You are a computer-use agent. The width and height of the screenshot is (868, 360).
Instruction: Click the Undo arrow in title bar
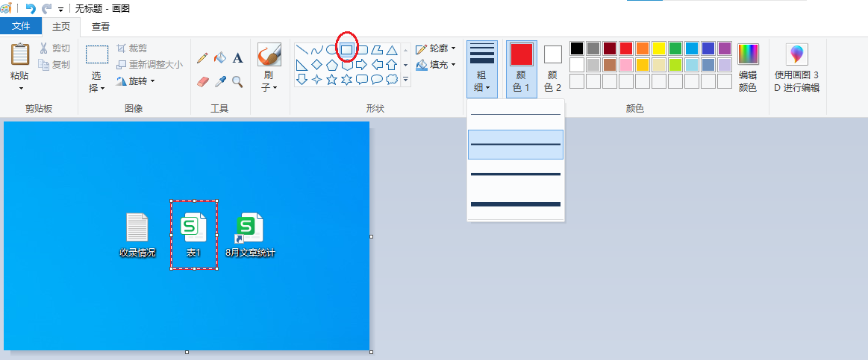31,8
